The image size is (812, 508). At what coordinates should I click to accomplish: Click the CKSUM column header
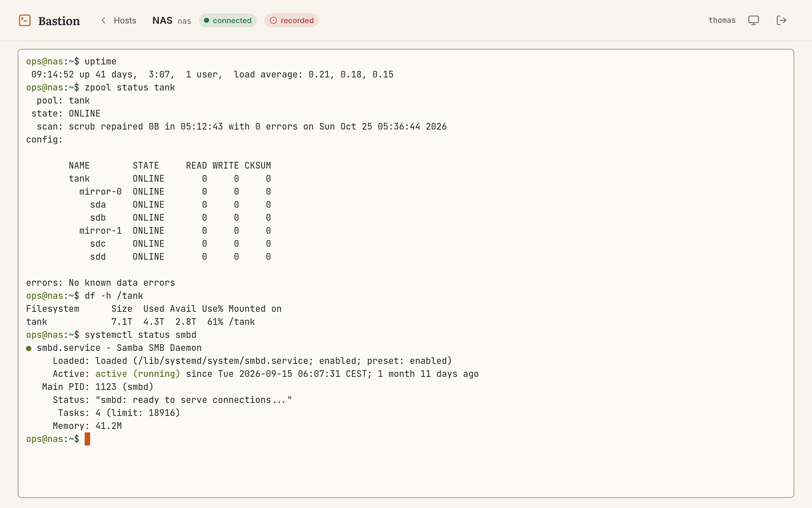click(258, 166)
